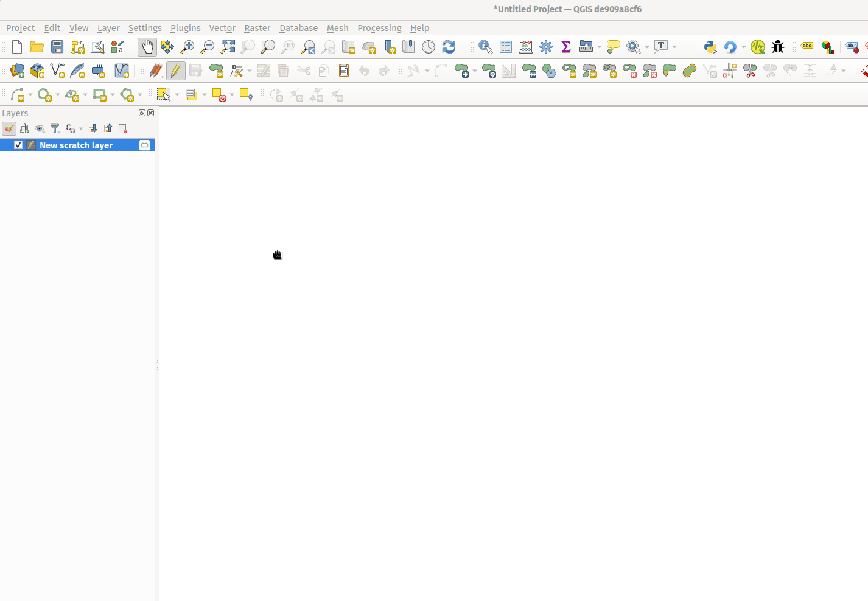Screen dimensions: 868x601
Task: Click Open Layer Styling Panel button
Action: pos(9,128)
